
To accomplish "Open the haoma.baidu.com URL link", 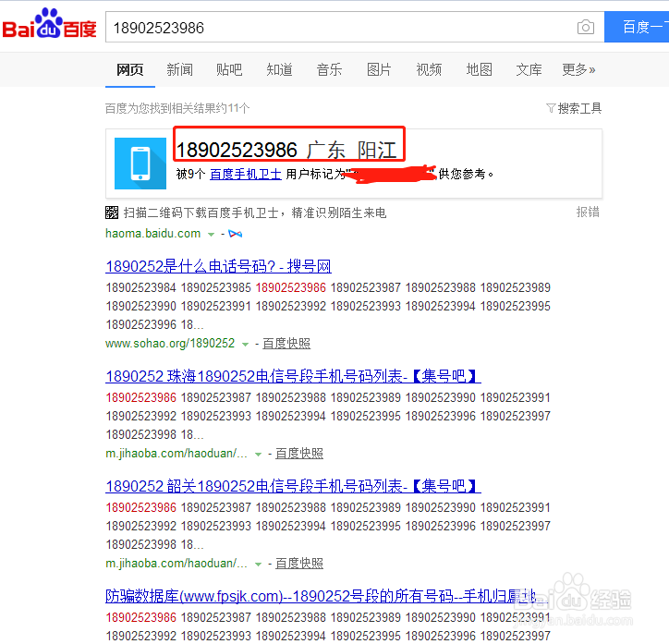I will point(152,233).
